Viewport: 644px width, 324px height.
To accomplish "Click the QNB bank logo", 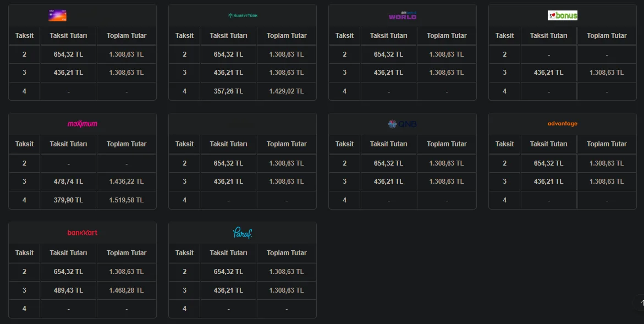I will pyautogui.click(x=403, y=124).
